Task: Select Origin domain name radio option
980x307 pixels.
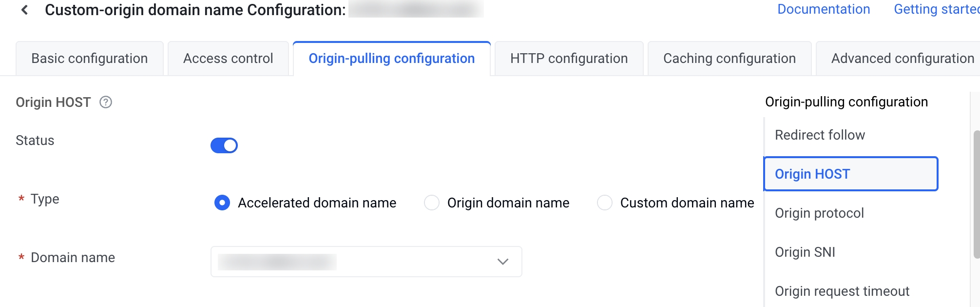Action: (432, 203)
